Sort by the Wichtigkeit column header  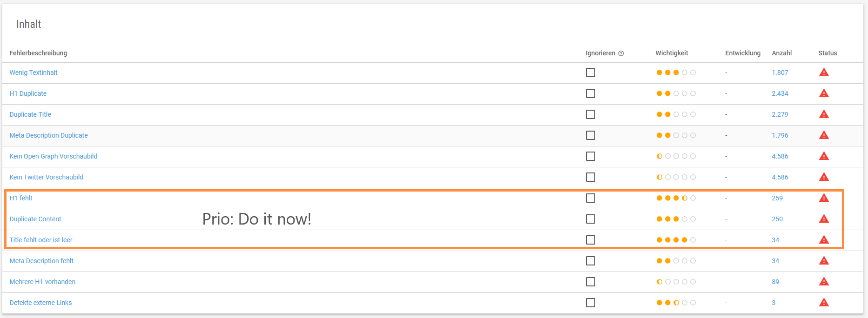[672, 53]
